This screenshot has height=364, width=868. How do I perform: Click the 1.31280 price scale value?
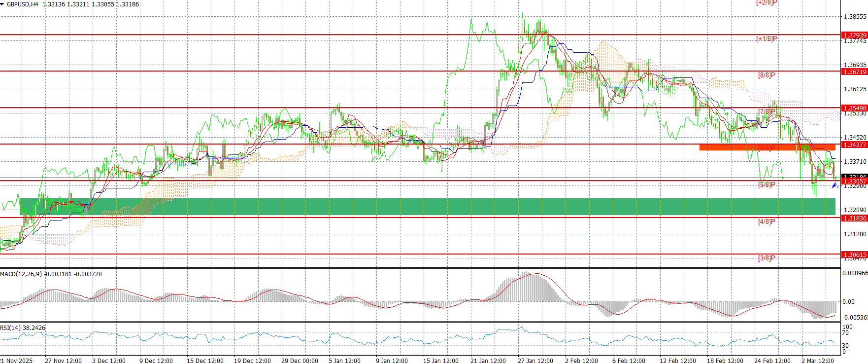tap(855, 234)
